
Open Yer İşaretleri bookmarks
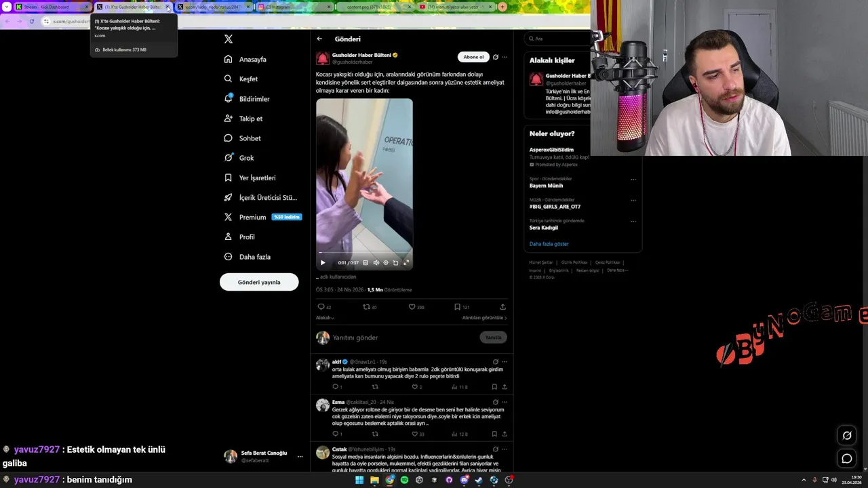point(250,178)
